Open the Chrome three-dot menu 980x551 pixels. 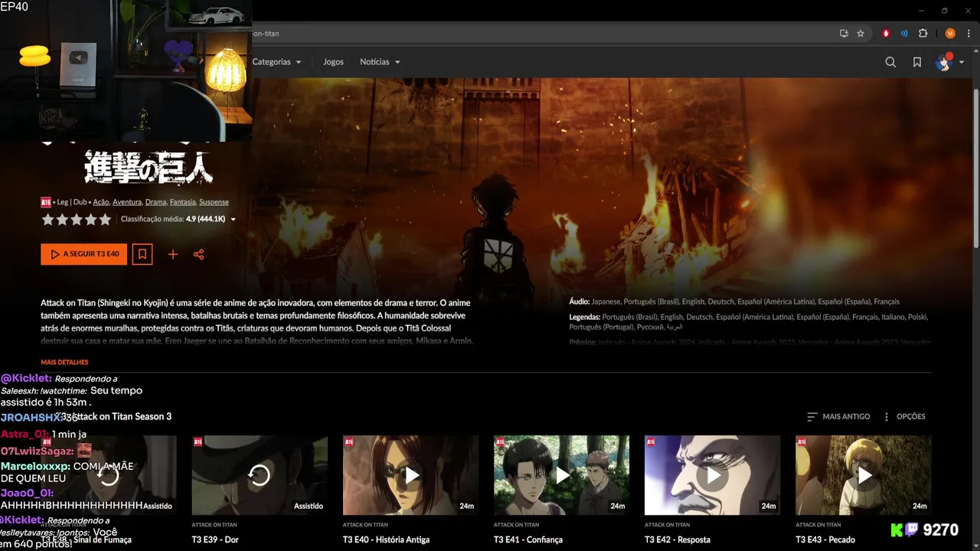point(969,34)
